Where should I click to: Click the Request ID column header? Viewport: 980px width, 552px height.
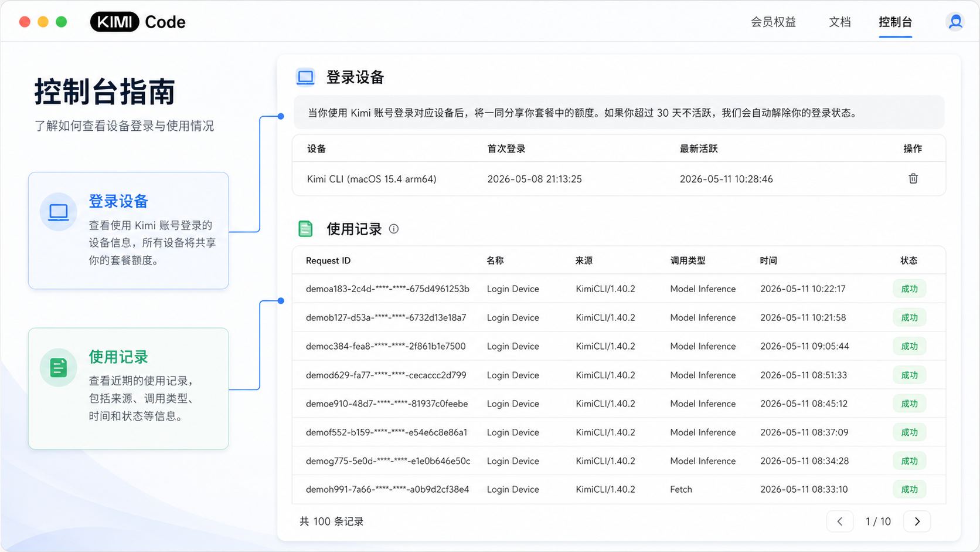tap(328, 260)
